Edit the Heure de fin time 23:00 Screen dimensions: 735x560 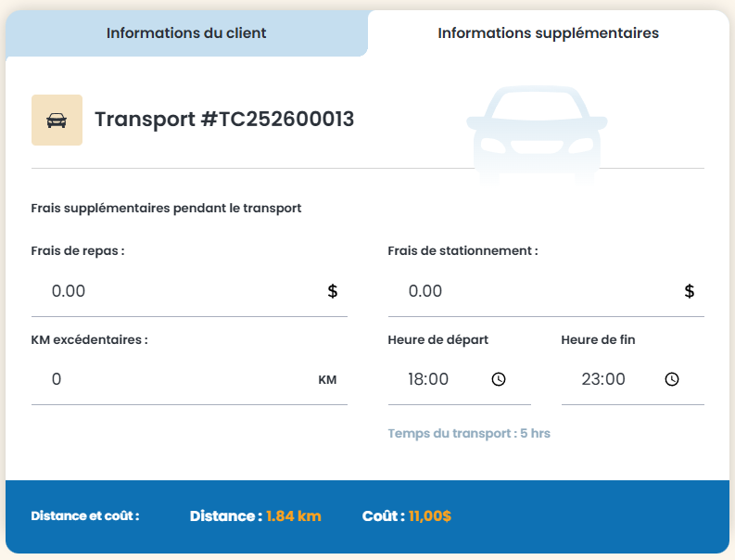click(x=603, y=379)
